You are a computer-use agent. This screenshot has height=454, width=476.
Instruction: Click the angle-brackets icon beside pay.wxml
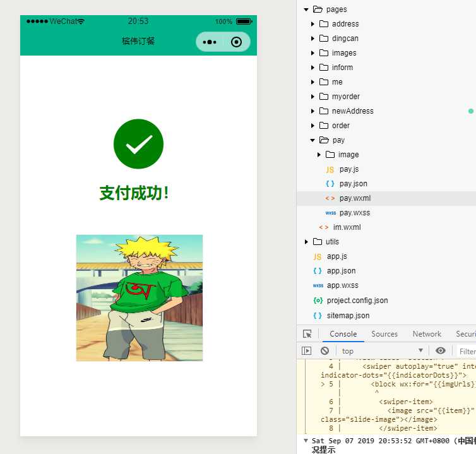click(330, 198)
